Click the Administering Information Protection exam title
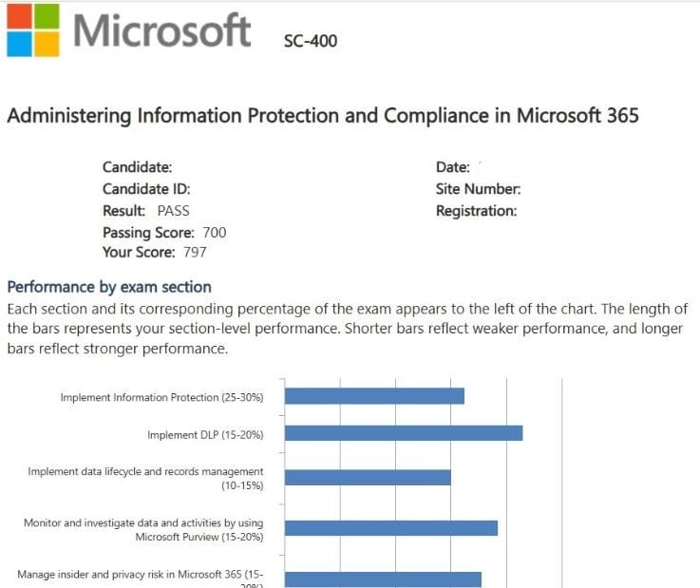The image size is (700, 588). [323, 116]
